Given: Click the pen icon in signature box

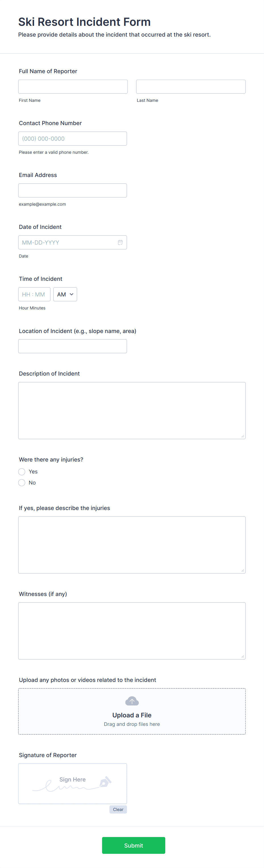Looking at the screenshot, I should (106, 781).
